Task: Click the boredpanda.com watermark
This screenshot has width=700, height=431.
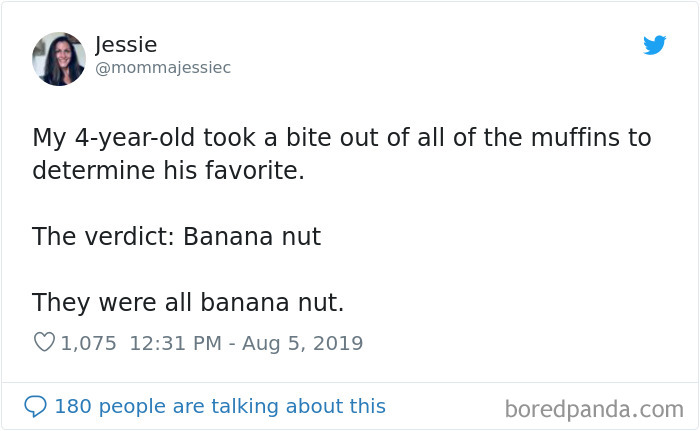Action: pyautogui.click(x=594, y=409)
